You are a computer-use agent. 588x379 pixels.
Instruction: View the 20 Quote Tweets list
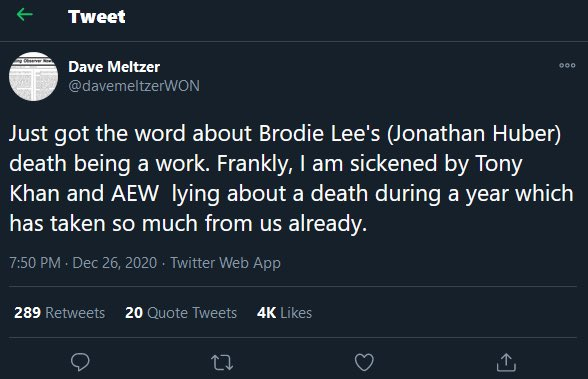pyautogui.click(x=181, y=313)
